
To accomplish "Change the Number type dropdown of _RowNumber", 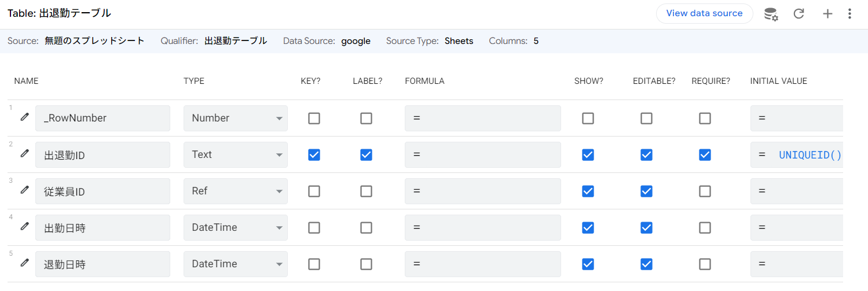I will (235, 118).
